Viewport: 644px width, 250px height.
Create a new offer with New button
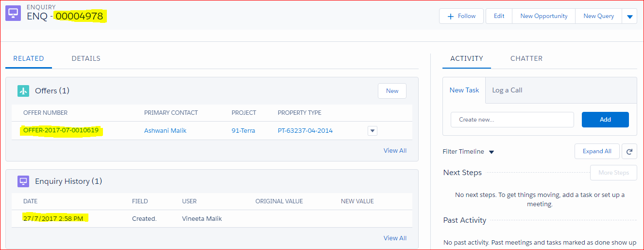pyautogui.click(x=392, y=91)
